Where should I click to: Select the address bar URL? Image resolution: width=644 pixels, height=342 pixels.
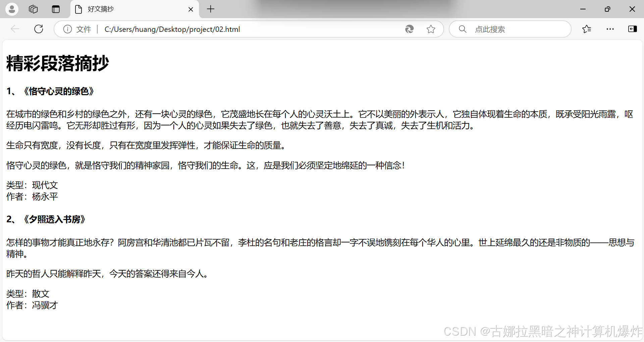coord(172,29)
